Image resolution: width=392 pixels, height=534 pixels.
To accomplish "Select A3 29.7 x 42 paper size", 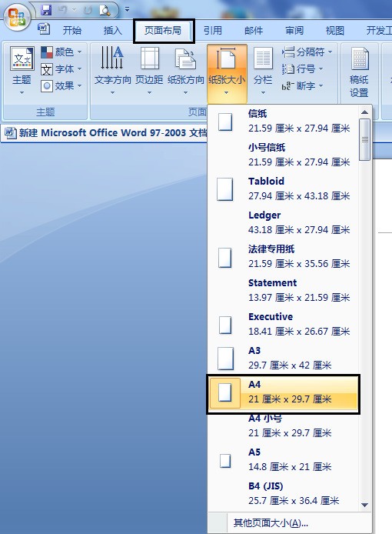I will (x=283, y=359).
